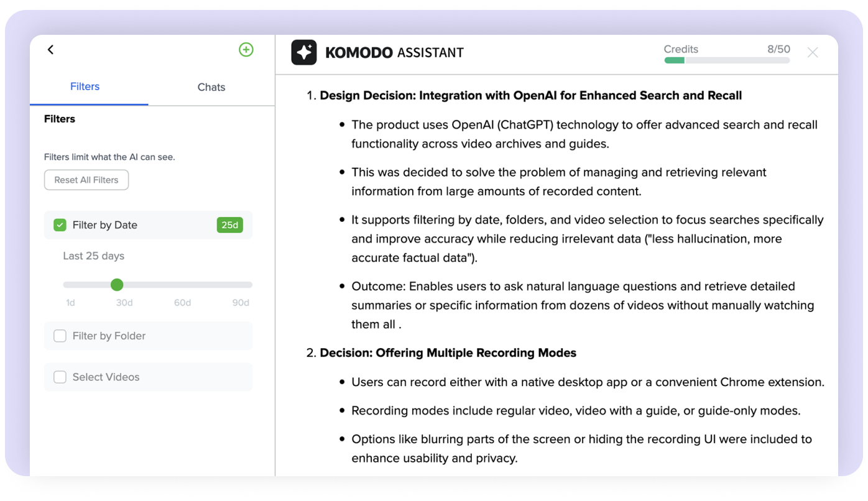Click bullet starting 'Outcome: Enables users to ask'
Screen dimensions: 868x501
pos(583,305)
